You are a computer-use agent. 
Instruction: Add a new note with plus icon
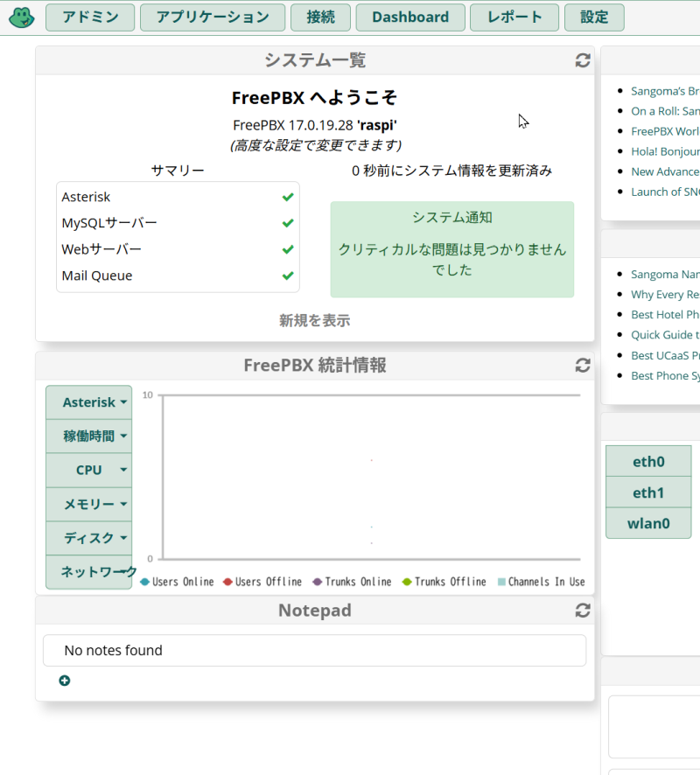point(64,681)
